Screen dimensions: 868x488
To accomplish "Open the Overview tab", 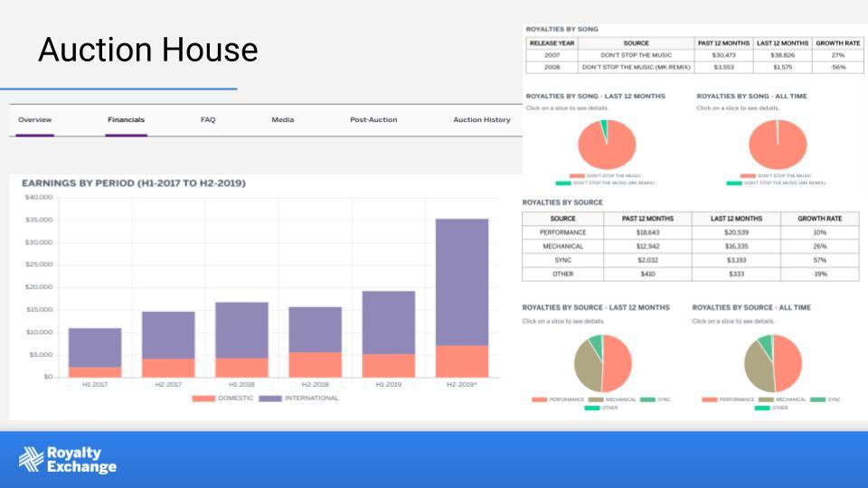I will click(35, 120).
